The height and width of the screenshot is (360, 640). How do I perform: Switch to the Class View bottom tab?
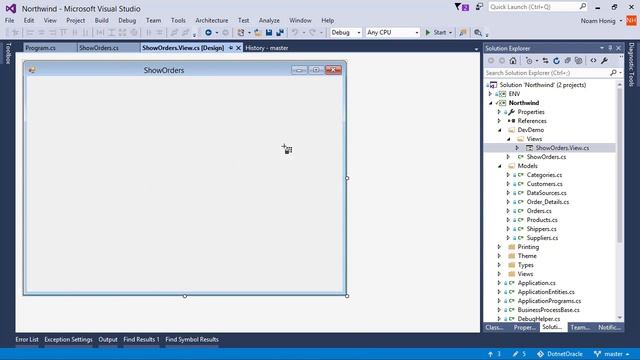click(x=494, y=327)
